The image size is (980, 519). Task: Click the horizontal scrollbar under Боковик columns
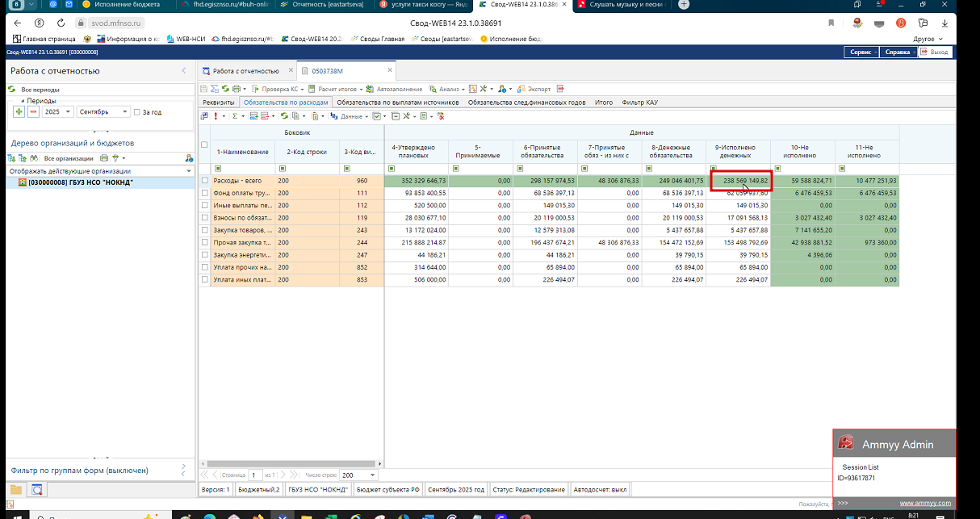point(291,464)
